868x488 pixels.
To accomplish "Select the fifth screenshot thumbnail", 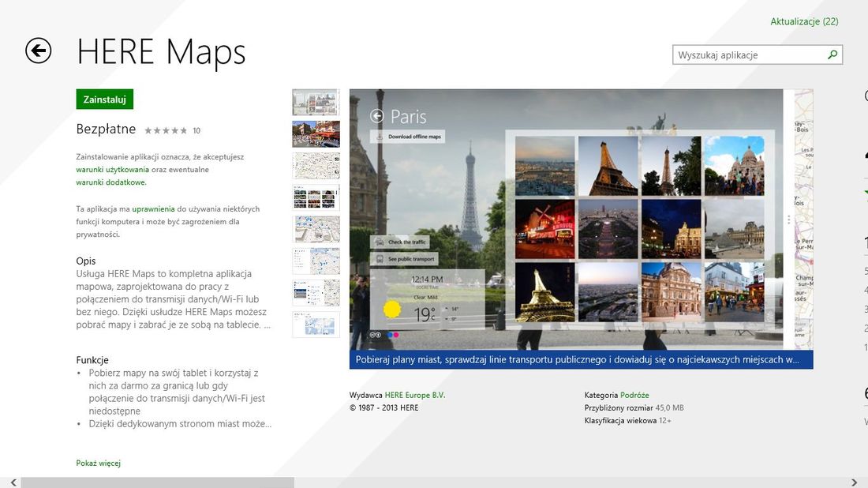I will click(x=316, y=229).
